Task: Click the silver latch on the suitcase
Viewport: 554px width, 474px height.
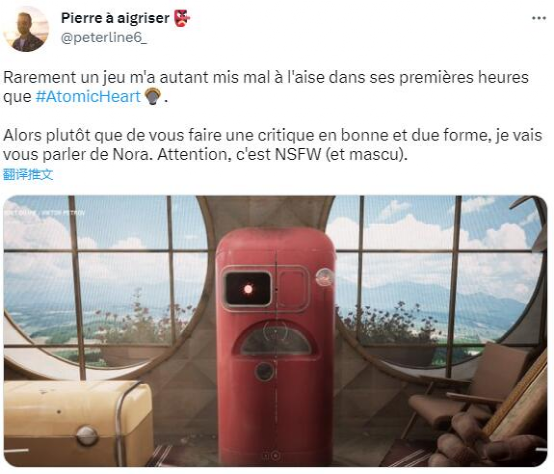Action: tap(87, 435)
